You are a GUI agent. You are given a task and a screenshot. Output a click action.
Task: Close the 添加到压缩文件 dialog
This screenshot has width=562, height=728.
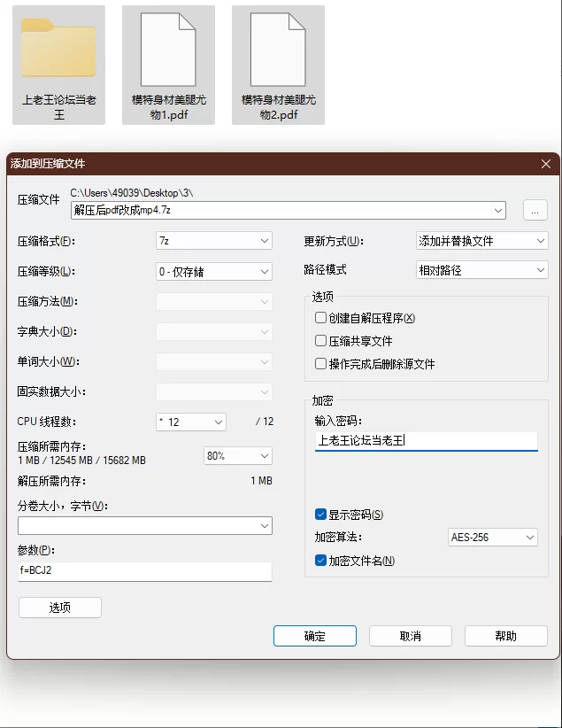click(546, 164)
